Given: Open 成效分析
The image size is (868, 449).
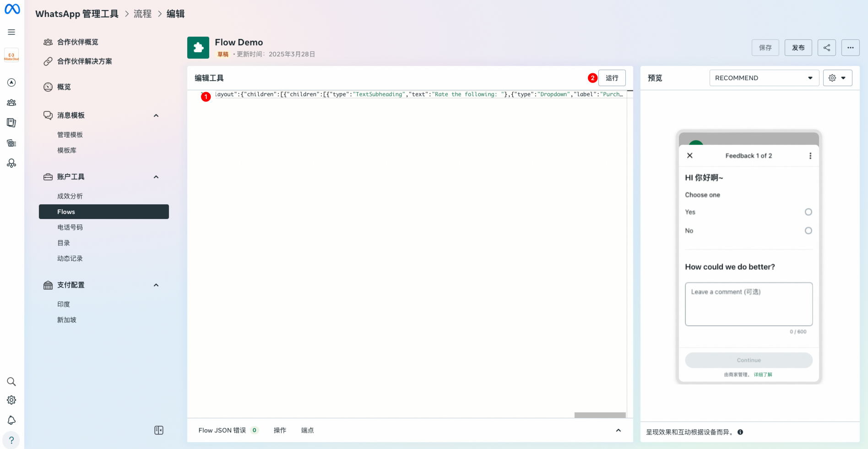Looking at the screenshot, I should point(70,196).
